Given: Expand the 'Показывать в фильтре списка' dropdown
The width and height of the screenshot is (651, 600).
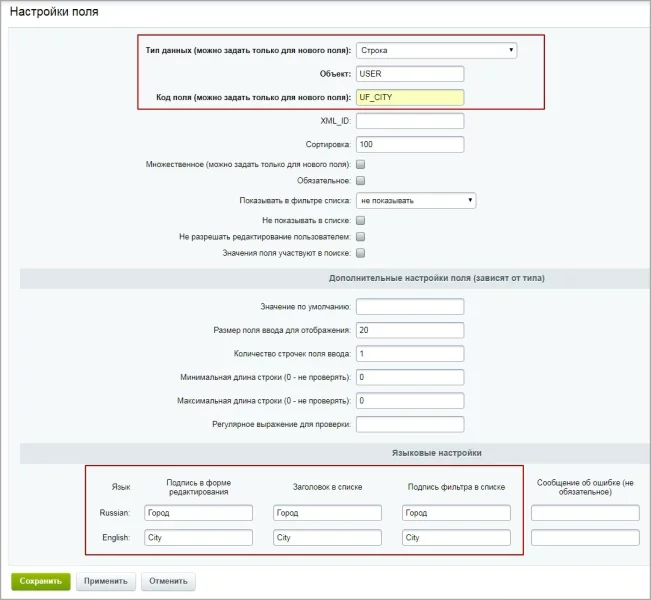Looking at the screenshot, I should pos(415,201).
